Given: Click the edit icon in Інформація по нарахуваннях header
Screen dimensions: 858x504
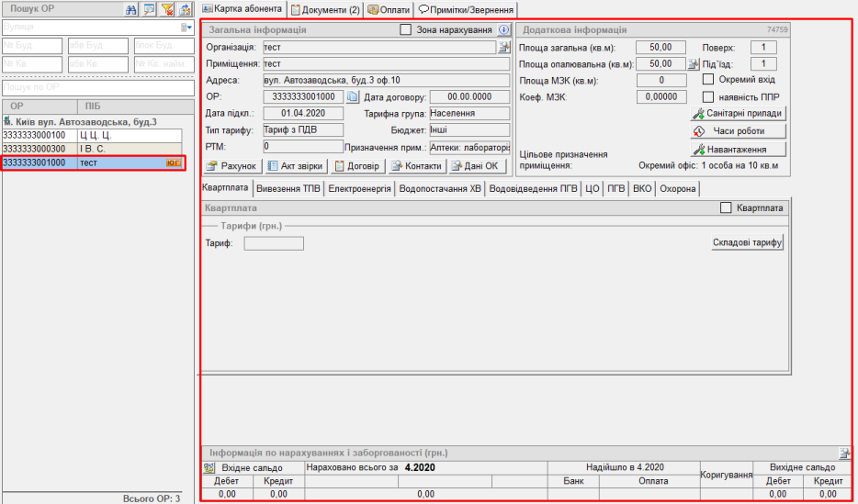Looking at the screenshot, I should click(844, 454).
